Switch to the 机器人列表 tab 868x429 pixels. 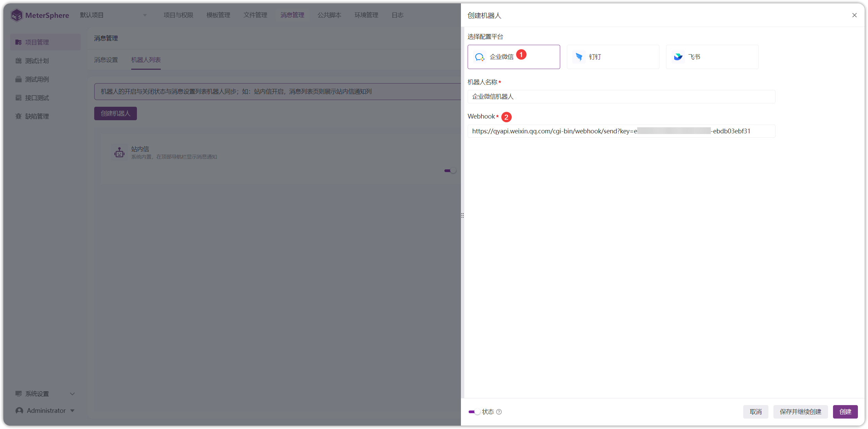(146, 60)
